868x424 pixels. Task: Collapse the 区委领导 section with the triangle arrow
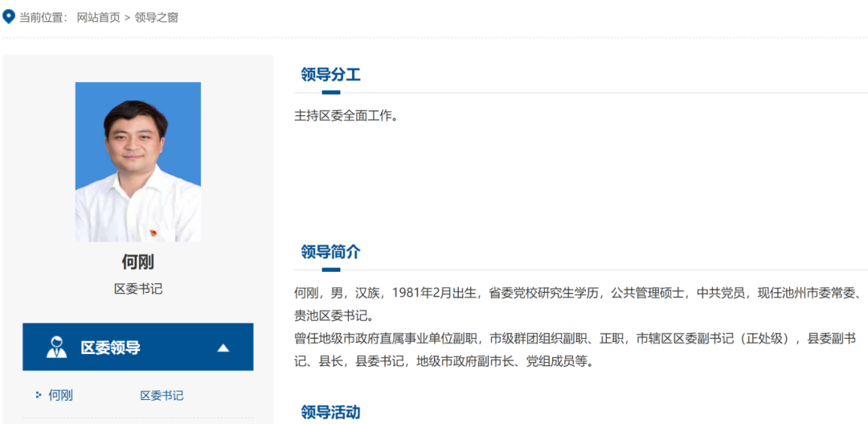pos(223,348)
